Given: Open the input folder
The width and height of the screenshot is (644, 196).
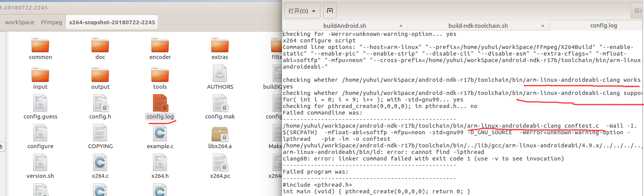Looking at the screenshot, I should [40, 75].
